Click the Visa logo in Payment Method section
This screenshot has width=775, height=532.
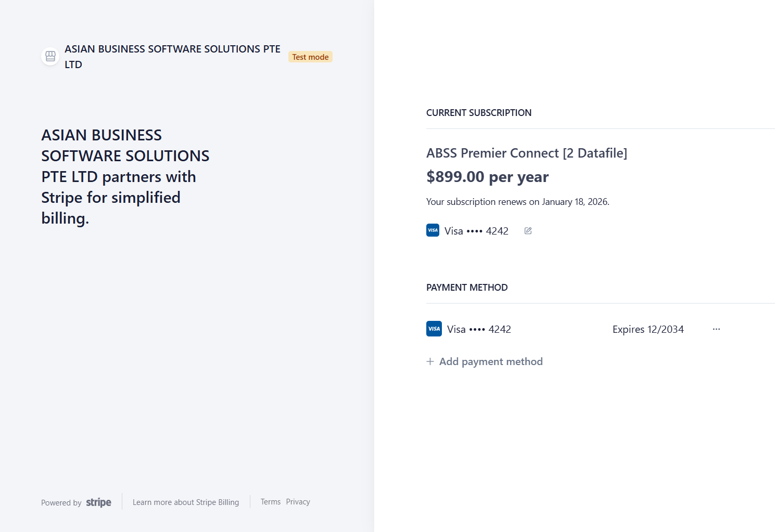[434, 329]
